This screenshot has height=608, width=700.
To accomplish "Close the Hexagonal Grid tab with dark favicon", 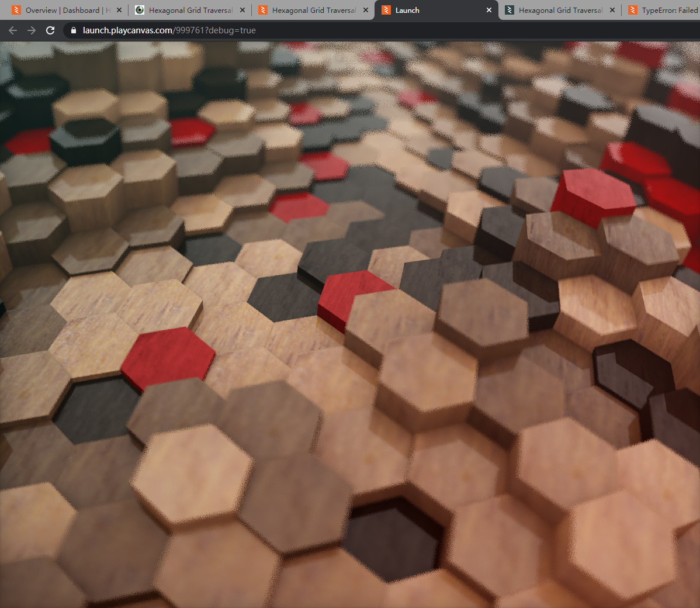I will (612, 10).
